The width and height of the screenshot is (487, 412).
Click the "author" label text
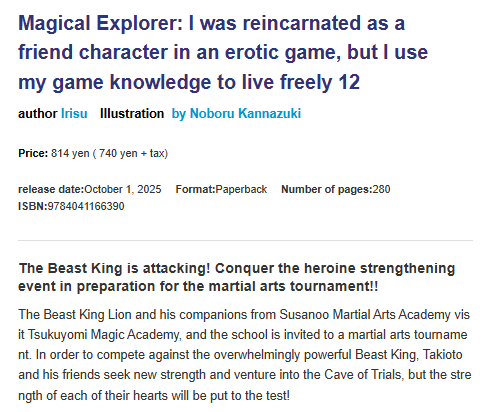click(38, 114)
